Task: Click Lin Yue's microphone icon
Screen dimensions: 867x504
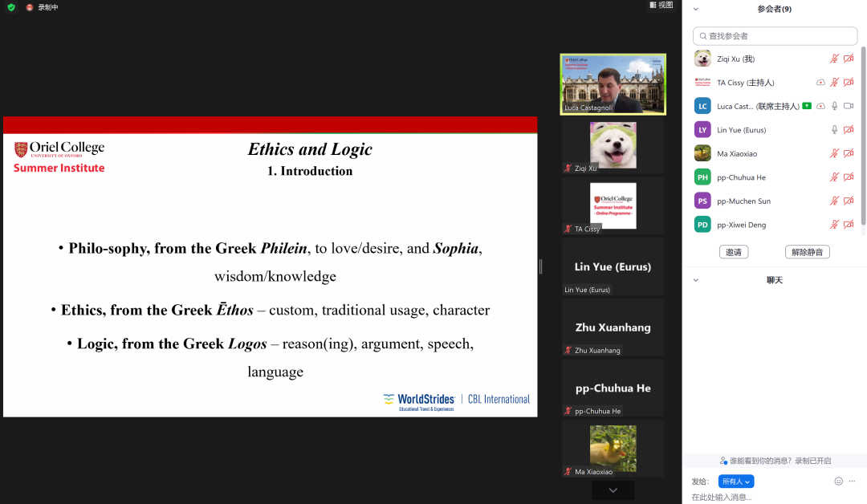Action: (x=834, y=130)
